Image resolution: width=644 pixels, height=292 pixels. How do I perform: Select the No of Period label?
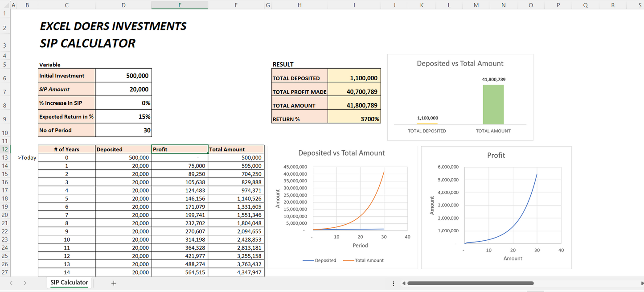tap(67, 130)
